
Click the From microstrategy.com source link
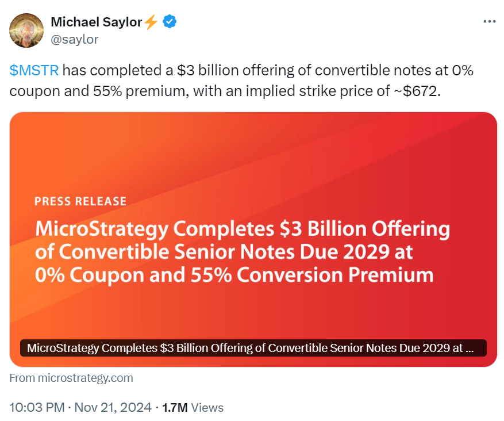(71, 378)
